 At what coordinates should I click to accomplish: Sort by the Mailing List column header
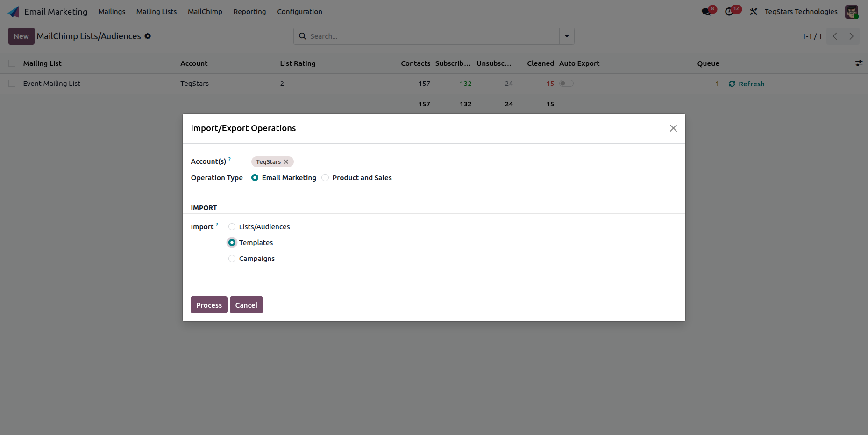42,63
